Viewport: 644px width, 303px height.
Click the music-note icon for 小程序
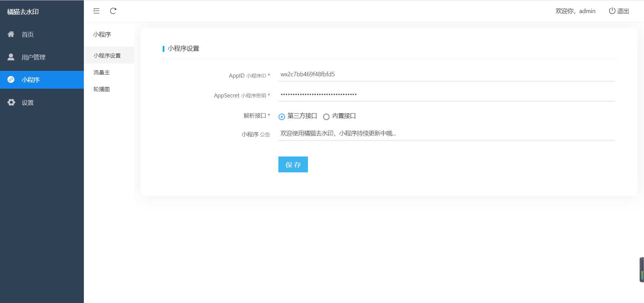(x=11, y=80)
